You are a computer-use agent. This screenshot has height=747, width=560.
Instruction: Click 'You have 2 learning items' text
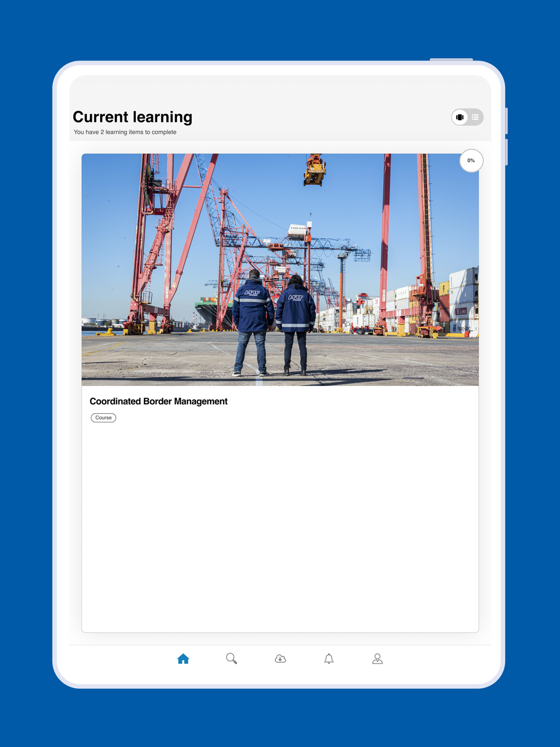pos(125,132)
